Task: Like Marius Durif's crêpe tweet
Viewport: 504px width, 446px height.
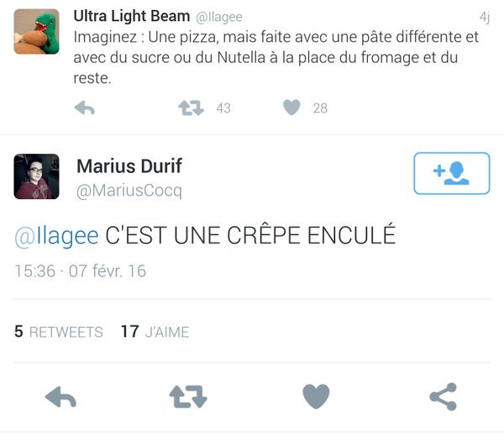Action: (x=316, y=396)
